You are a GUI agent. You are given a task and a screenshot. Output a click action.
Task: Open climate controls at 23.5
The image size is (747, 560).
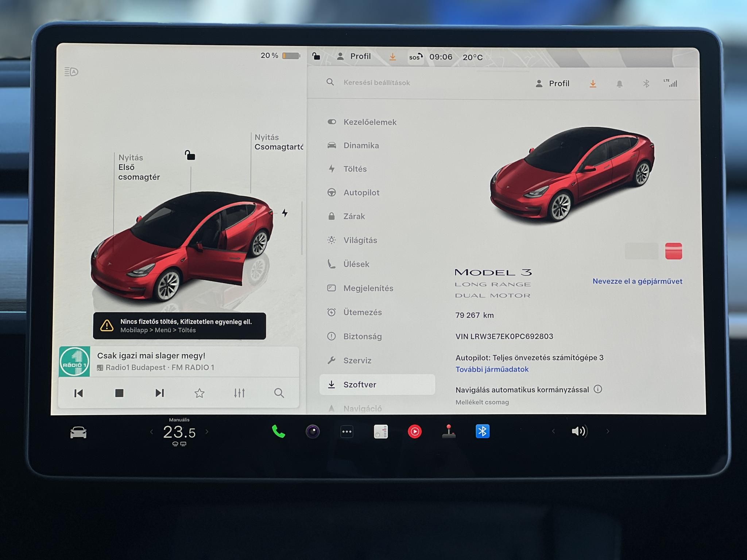point(179,432)
